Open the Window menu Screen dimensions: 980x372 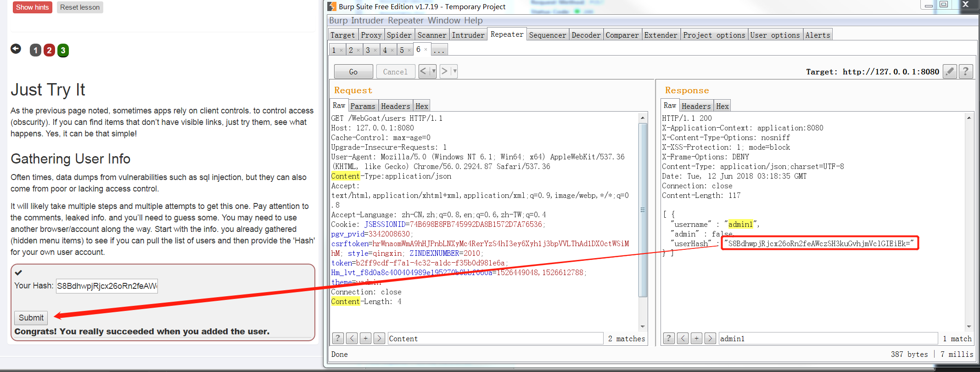coord(444,21)
